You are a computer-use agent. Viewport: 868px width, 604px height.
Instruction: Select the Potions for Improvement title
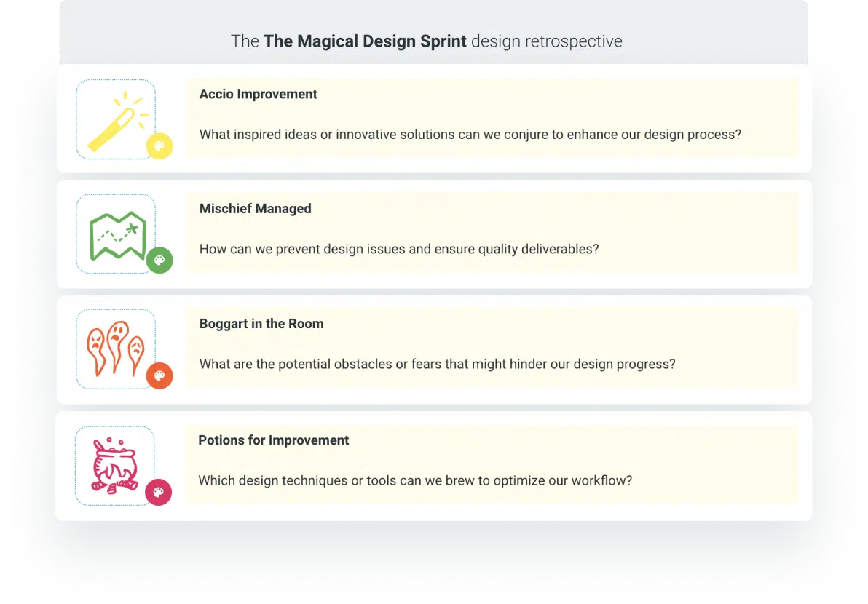point(274,440)
